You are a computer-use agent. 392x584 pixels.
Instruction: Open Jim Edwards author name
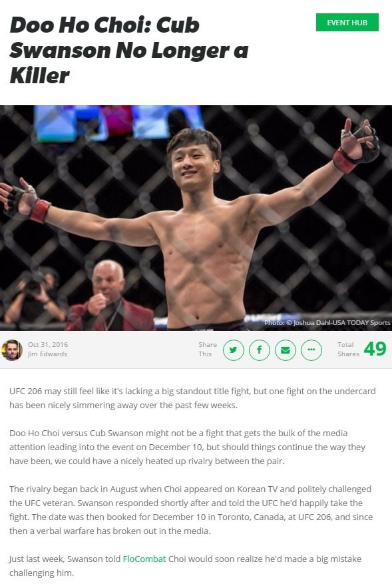coord(48,354)
